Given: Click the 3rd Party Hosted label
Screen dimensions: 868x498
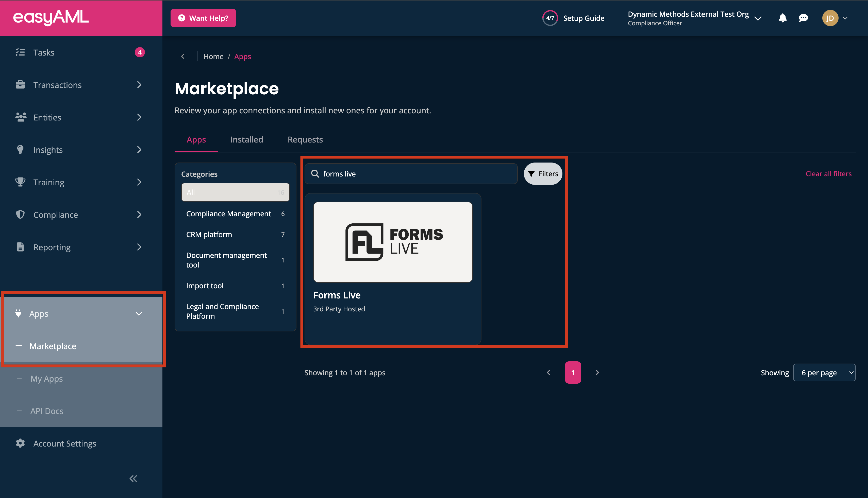Looking at the screenshot, I should pyautogui.click(x=339, y=309).
